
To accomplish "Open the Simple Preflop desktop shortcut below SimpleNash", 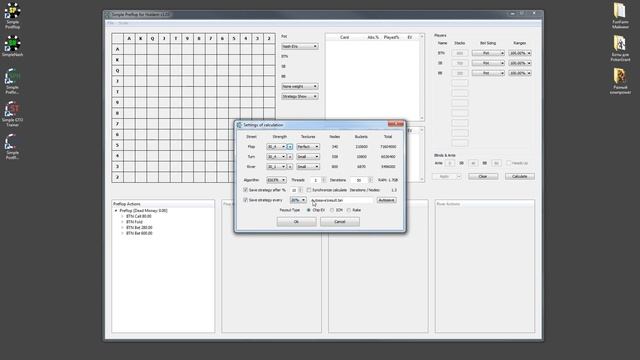I will tap(12, 81).
